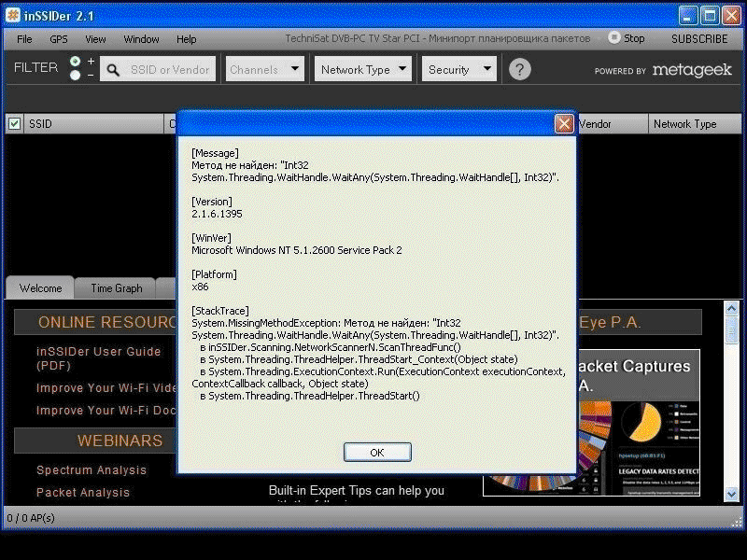
Task: Click the filter search magnifier icon
Action: tap(113, 70)
